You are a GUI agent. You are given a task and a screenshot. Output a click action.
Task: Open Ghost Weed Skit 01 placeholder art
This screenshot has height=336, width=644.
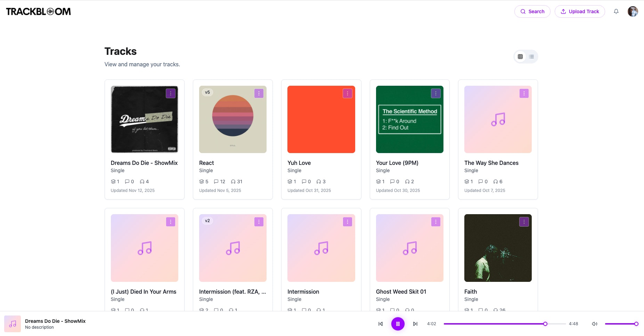[x=410, y=248]
